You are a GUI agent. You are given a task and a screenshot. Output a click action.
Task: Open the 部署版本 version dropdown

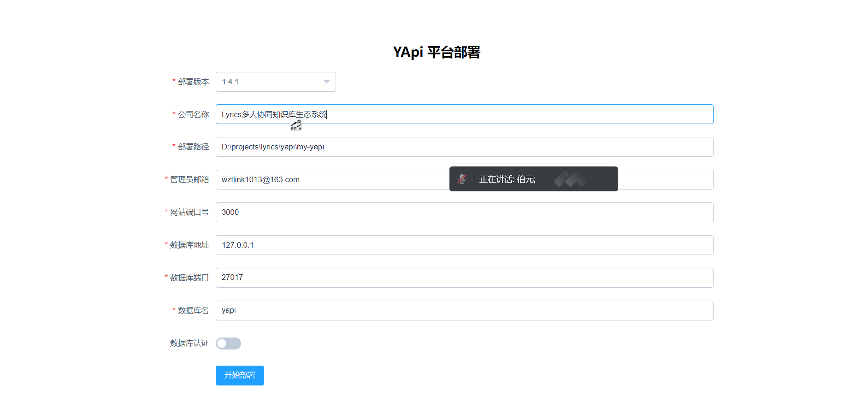click(x=276, y=82)
